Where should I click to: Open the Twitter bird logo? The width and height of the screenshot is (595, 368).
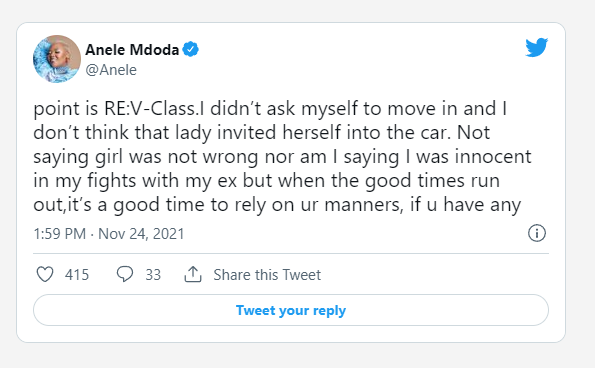click(537, 47)
